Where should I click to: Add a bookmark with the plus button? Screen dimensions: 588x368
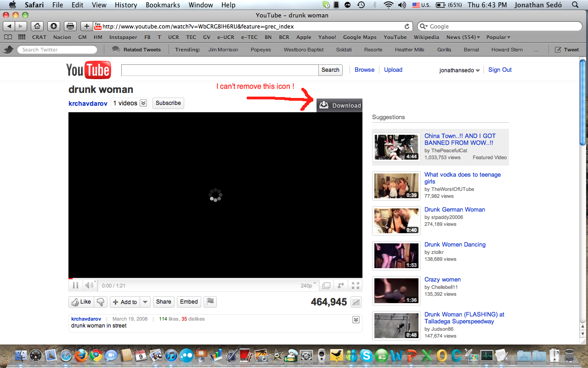[86, 26]
